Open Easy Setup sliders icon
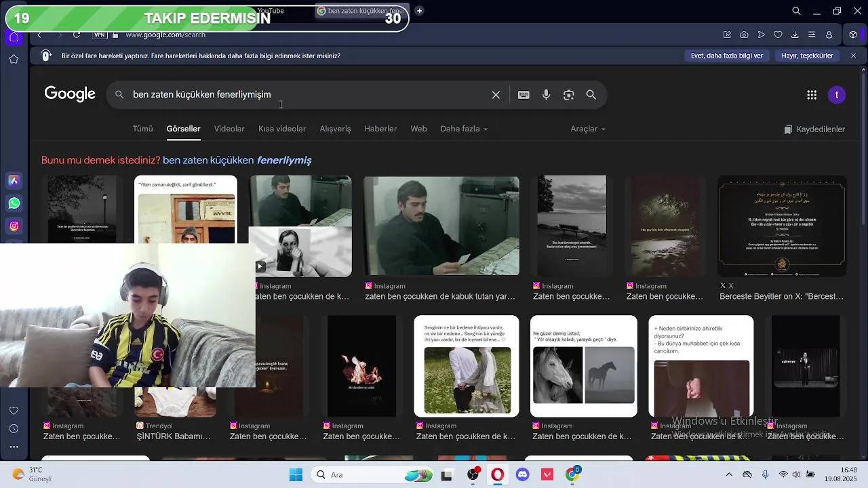 811,35
